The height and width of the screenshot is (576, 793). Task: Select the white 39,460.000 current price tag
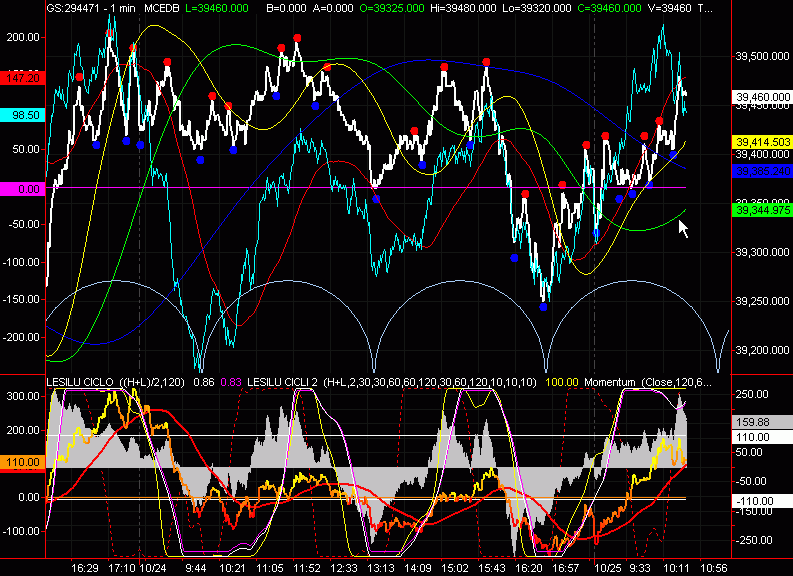click(763, 97)
